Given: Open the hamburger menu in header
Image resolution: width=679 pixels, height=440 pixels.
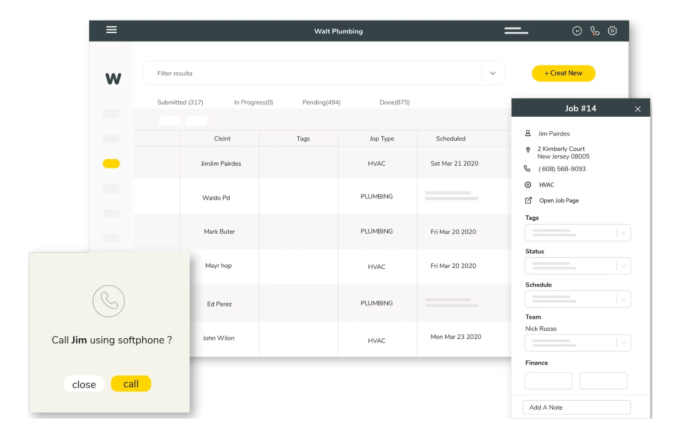Looking at the screenshot, I should 111,30.
